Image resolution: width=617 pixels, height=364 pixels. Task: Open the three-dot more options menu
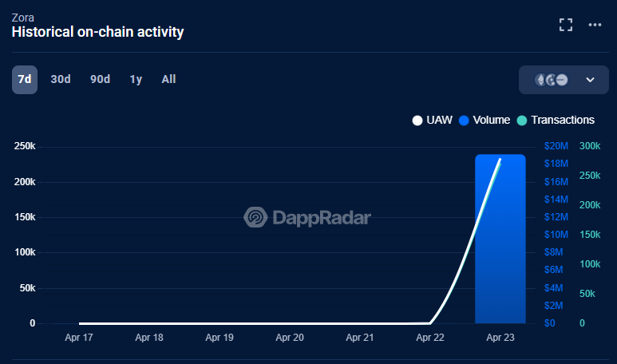[595, 25]
